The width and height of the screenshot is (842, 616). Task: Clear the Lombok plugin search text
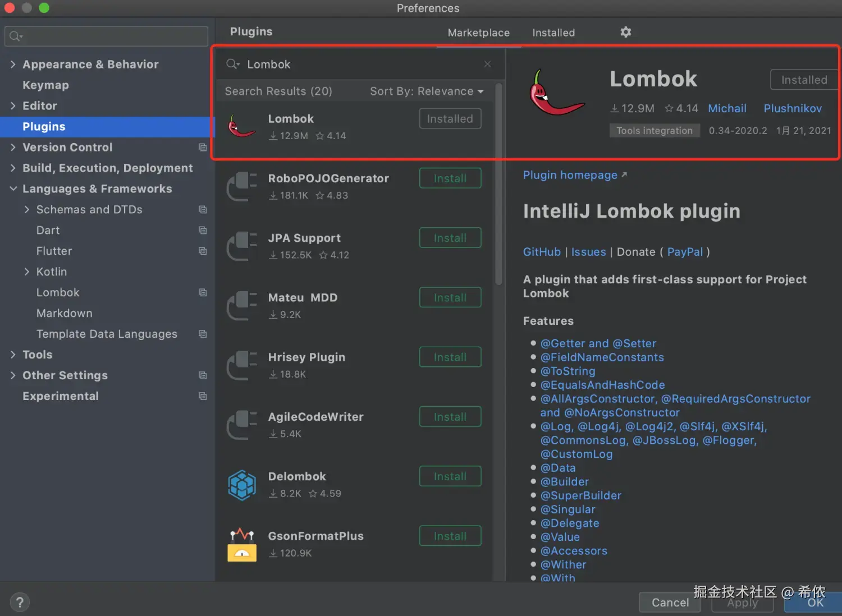tap(487, 64)
